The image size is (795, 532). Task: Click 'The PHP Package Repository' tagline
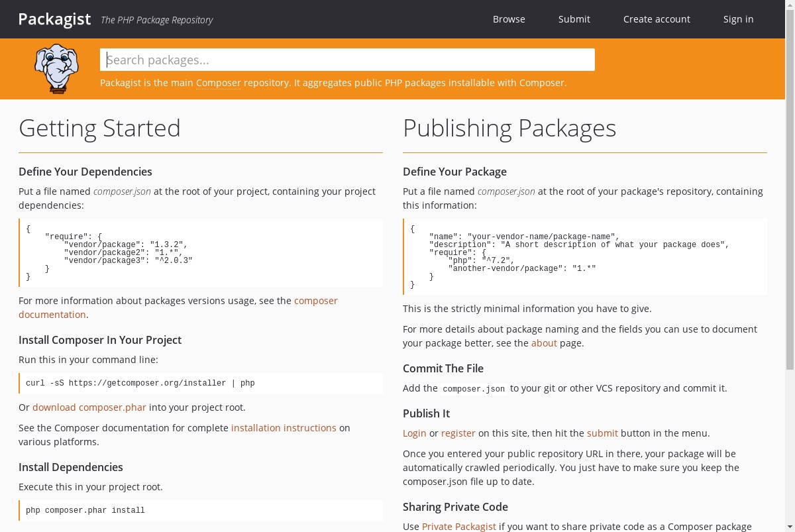[x=156, y=20]
